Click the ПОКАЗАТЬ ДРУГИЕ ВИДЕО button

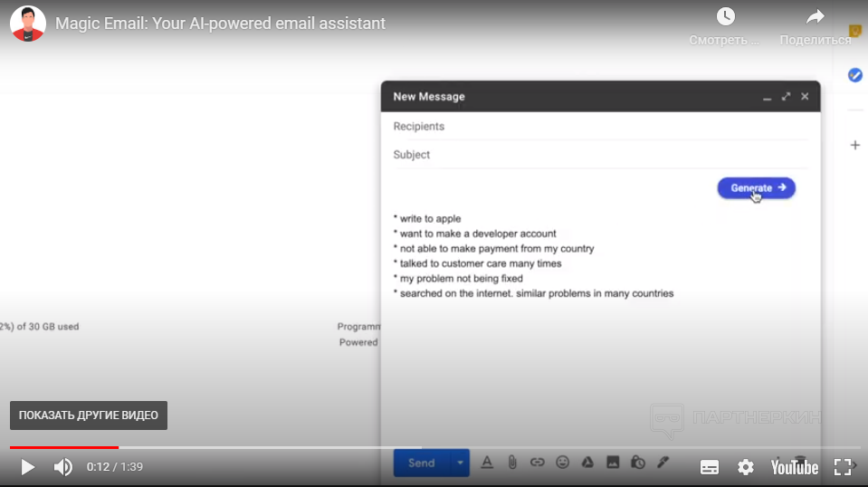pyautogui.click(x=89, y=415)
